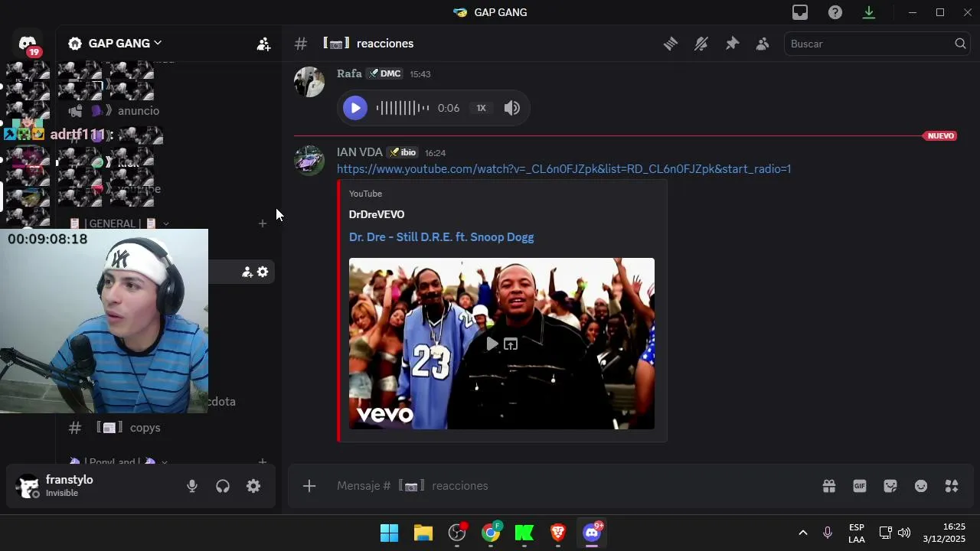The height and width of the screenshot is (551, 980).
Task: Open the Kick app in taskbar
Action: [x=524, y=533]
